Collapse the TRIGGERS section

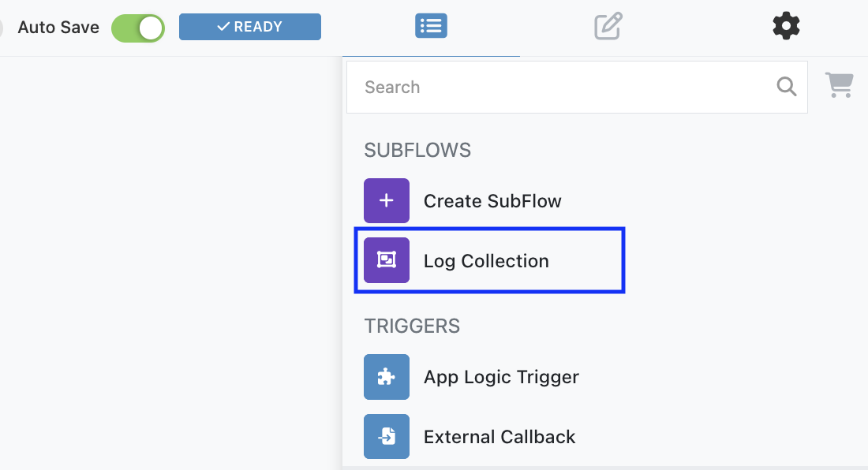point(412,326)
